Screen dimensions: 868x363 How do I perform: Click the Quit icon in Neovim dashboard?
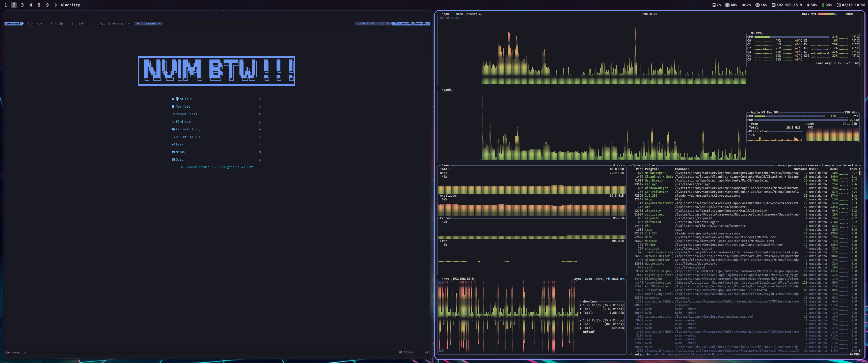coord(173,160)
